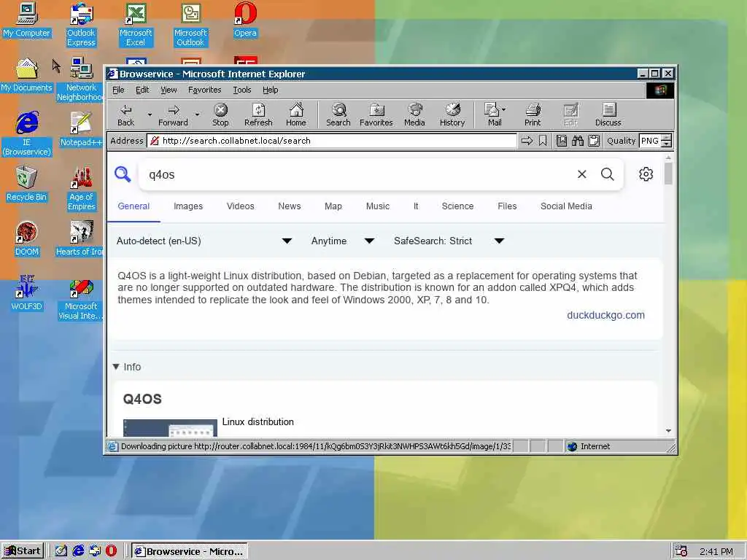Open the Help menu
Screen dimensions: 747x560
[x=270, y=90]
